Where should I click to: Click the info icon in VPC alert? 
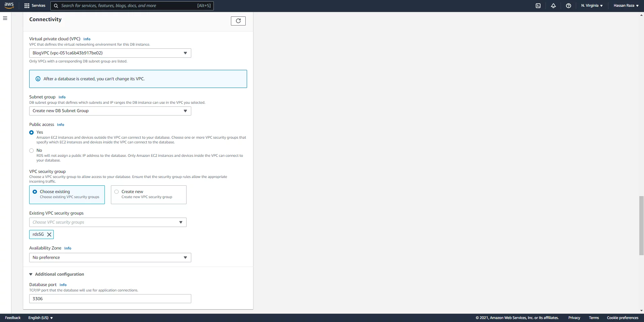[38, 79]
